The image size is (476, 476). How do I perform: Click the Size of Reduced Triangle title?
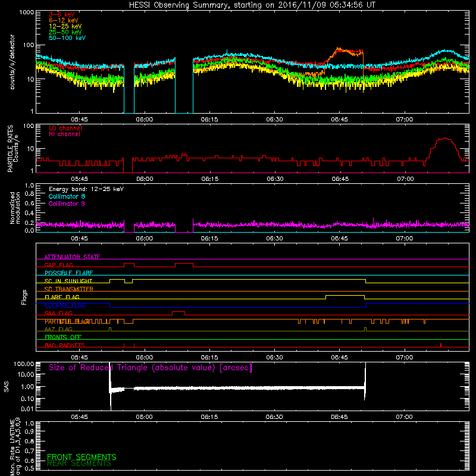[x=151, y=368]
